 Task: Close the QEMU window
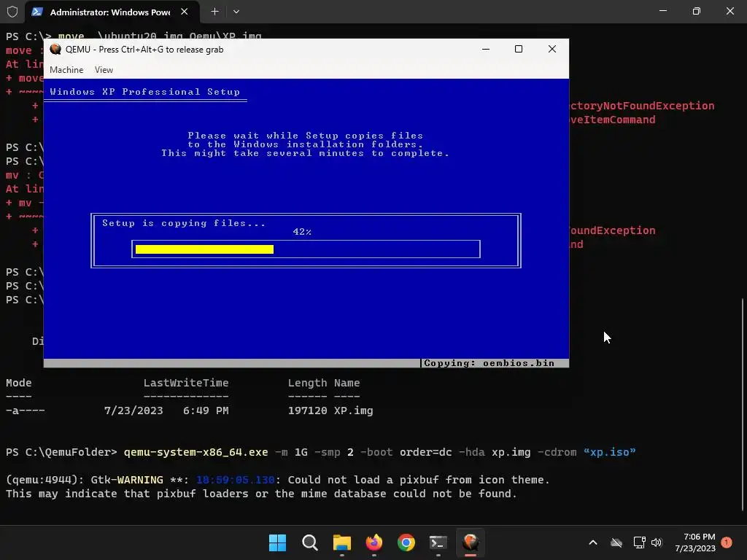click(552, 49)
